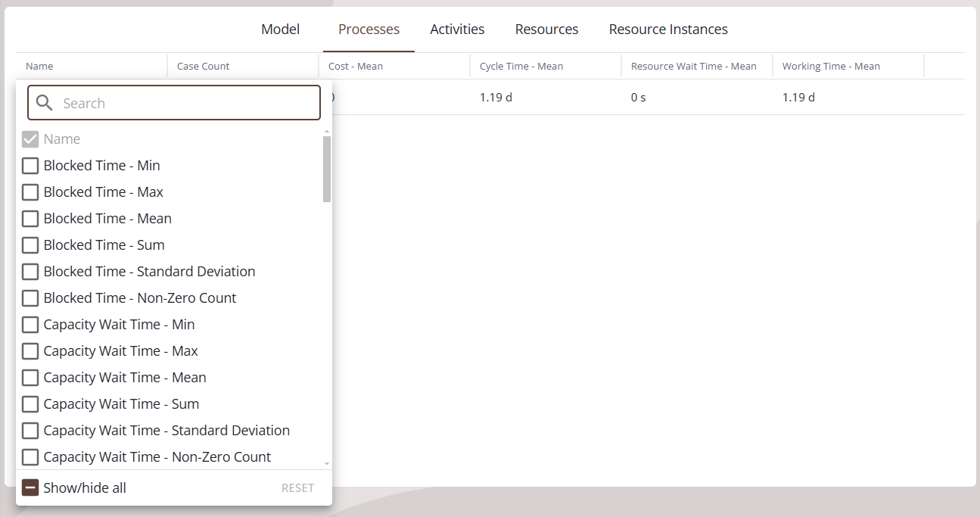Screen dimensions: 980x517
Task: Go to the Resources tab
Action: (546, 30)
